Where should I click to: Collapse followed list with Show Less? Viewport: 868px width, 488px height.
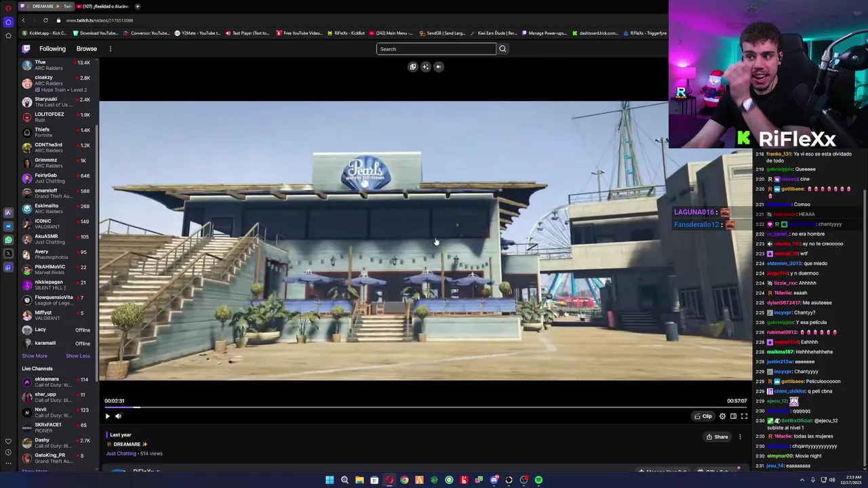[x=78, y=356]
